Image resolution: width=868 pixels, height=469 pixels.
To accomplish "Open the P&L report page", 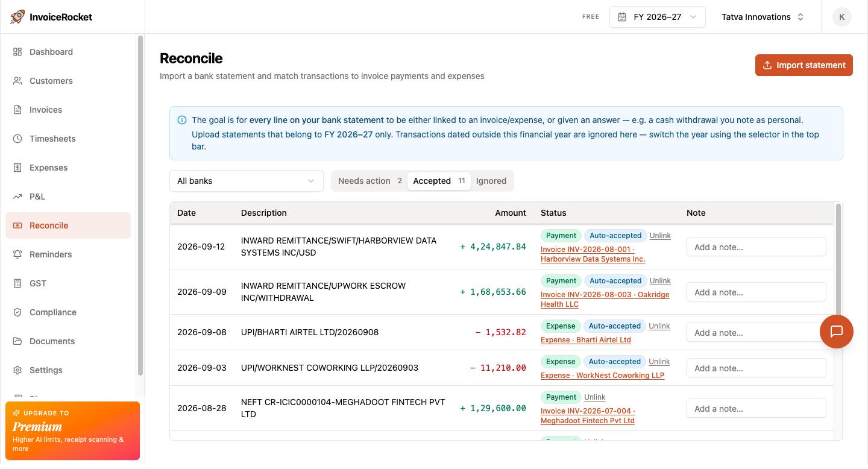I will click(68, 197).
